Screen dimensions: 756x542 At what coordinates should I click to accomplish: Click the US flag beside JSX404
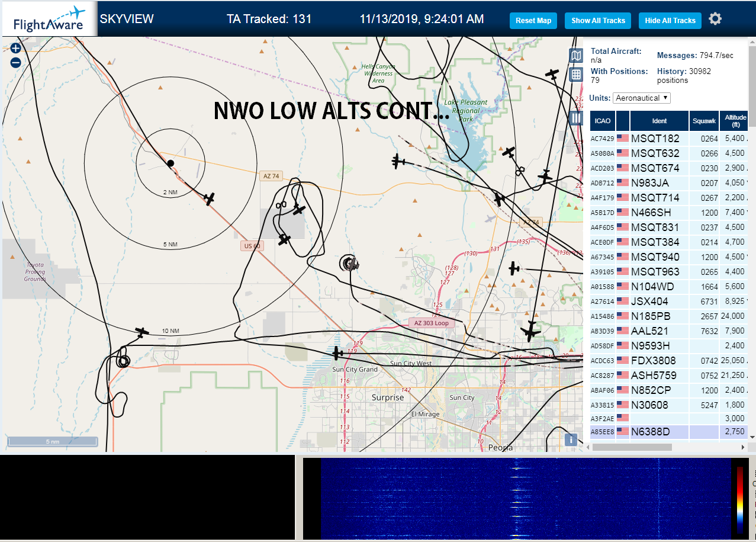coord(623,302)
